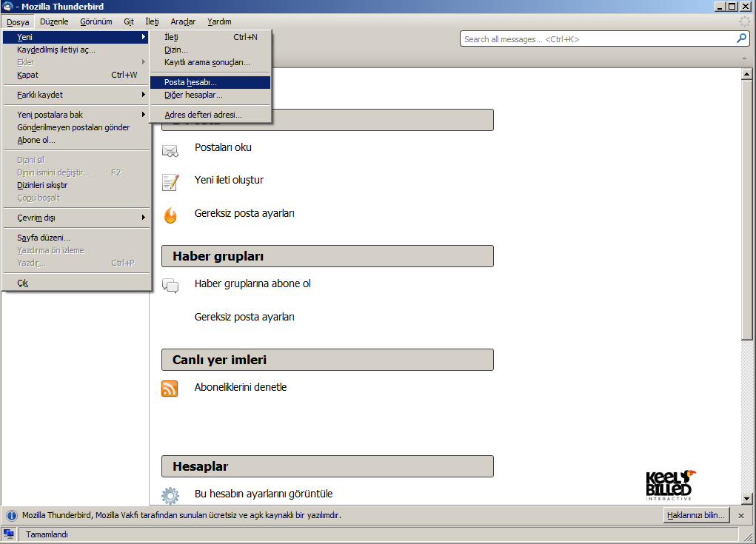Click the Aboneliklerini denetle link

pos(241,387)
